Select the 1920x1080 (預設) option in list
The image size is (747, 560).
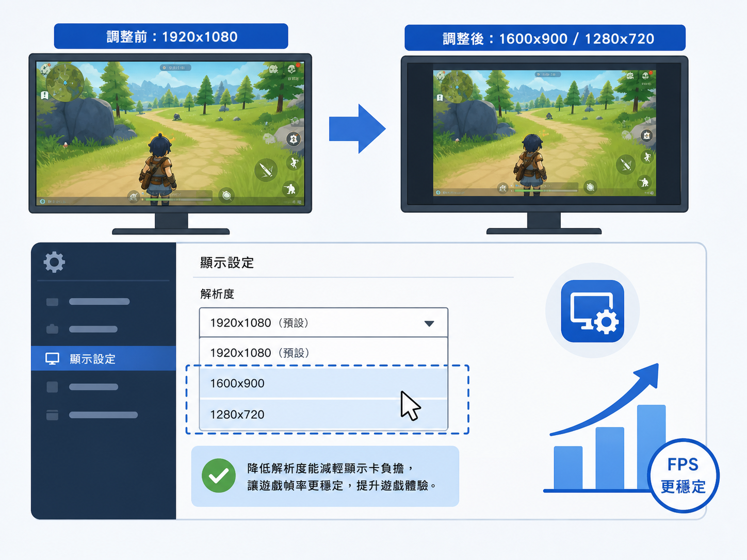[x=323, y=353]
